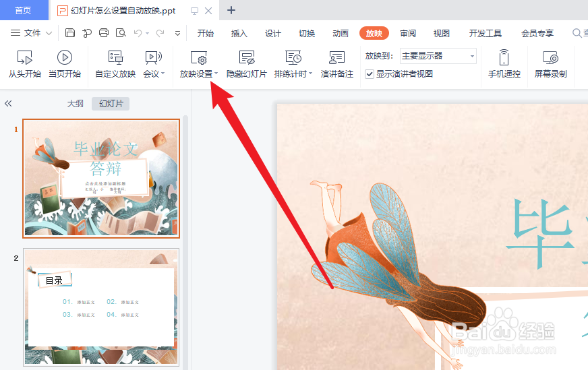Click the search magnifier icon
This screenshot has height=370, width=588.
pos(577,33)
